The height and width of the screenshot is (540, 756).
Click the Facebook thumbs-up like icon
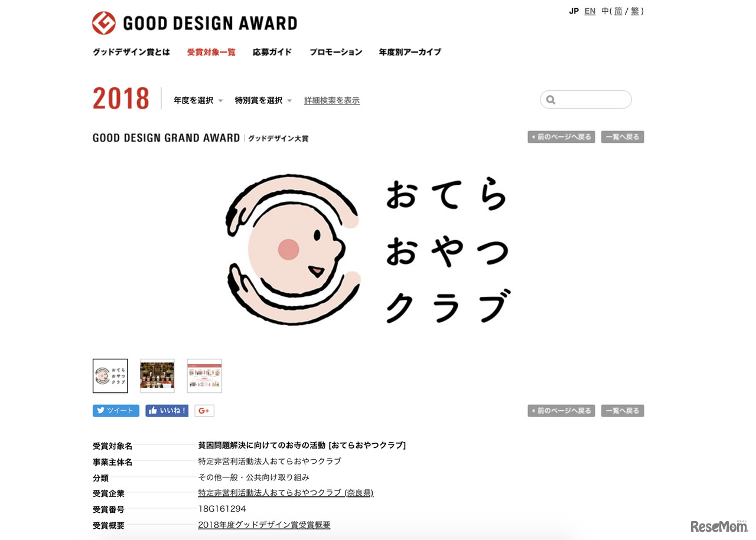tap(152, 410)
